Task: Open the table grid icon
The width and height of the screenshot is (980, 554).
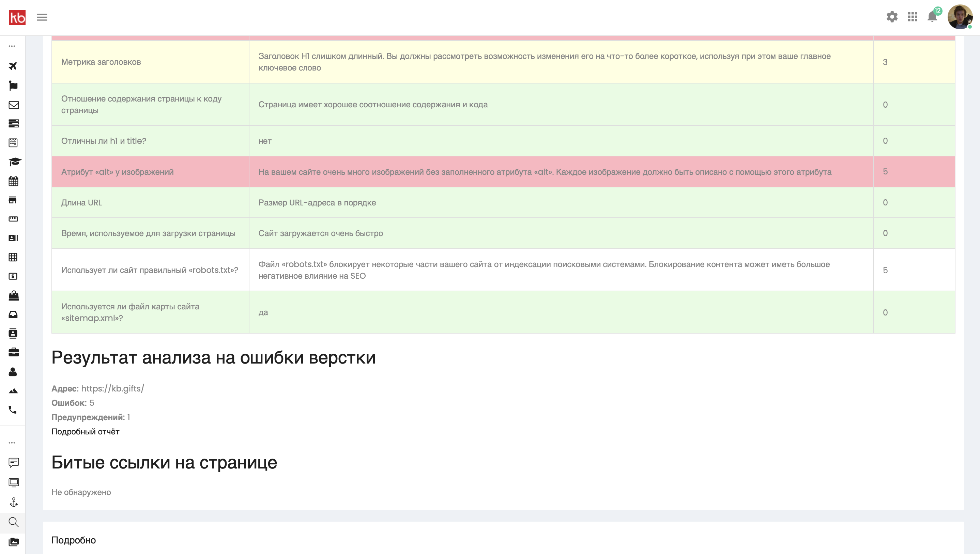Action: tap(13, 257)
